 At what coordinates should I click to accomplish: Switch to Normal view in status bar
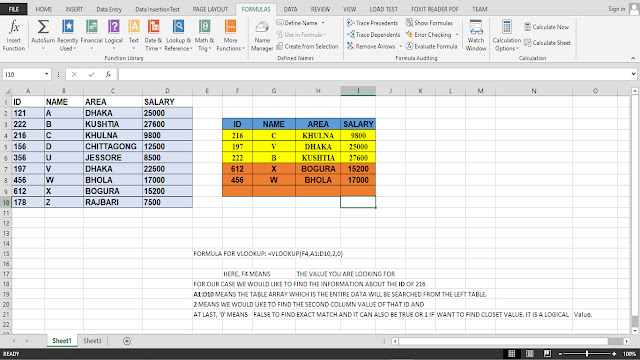click(511, 353)
